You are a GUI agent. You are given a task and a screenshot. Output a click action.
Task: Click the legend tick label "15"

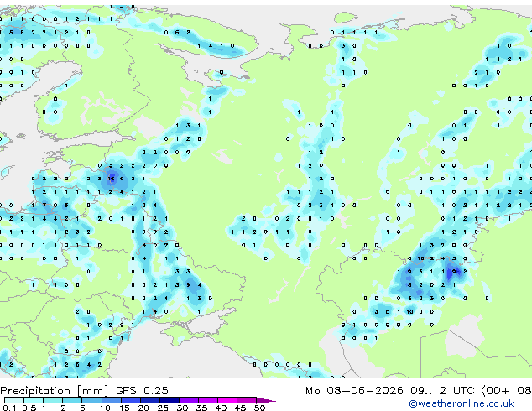click(124, 408)
